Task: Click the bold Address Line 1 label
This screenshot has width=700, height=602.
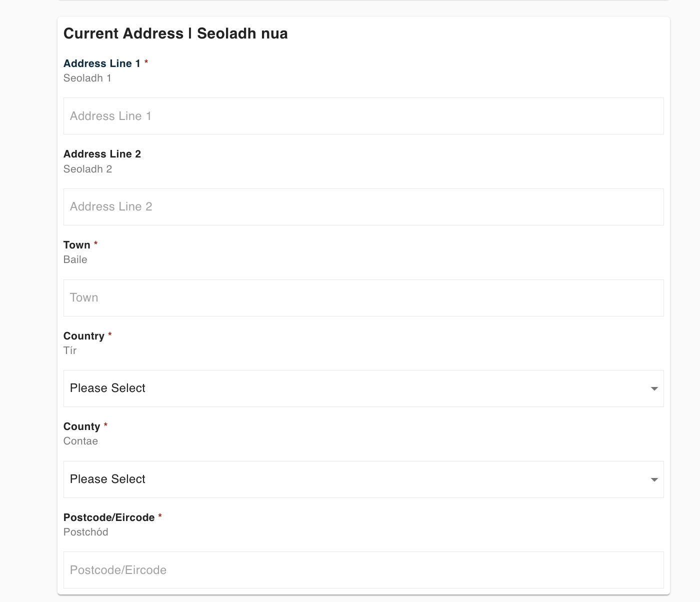Action: pos(102,63)
